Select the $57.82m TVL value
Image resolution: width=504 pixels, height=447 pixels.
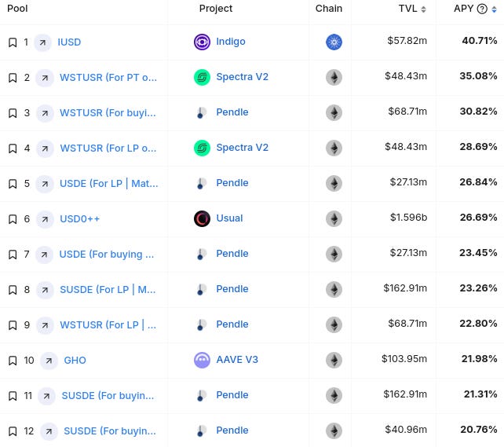click(407, 41)
